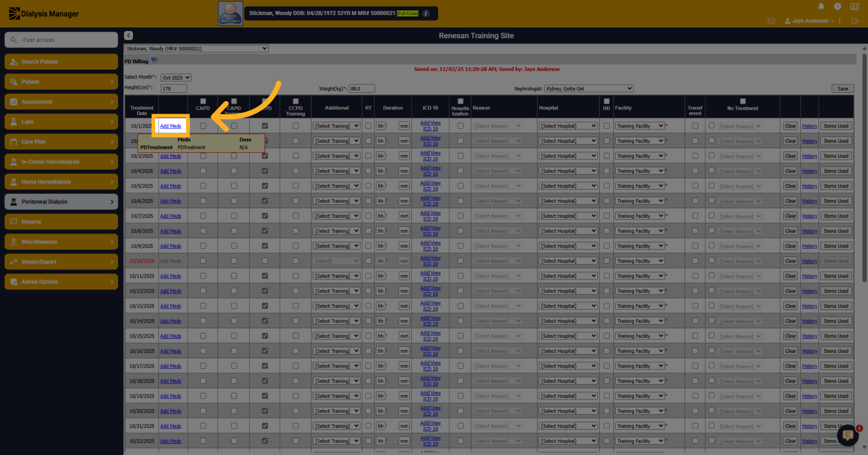Open the patient selector dropdown
This screenshot has width=868, height=455.
196,49
